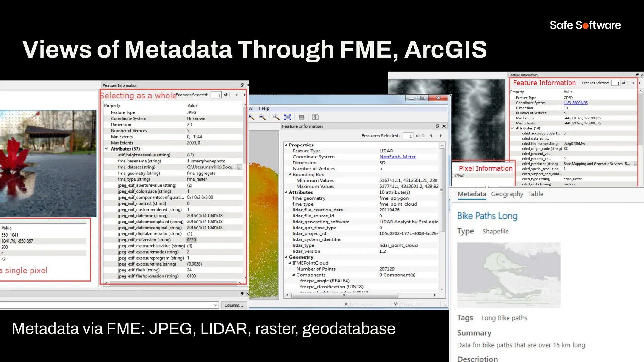The width and height of the screenshot is (644, 362).
Task: Click the LIDAR panel horizontal scrollbar
Action: tap(345, 295)
